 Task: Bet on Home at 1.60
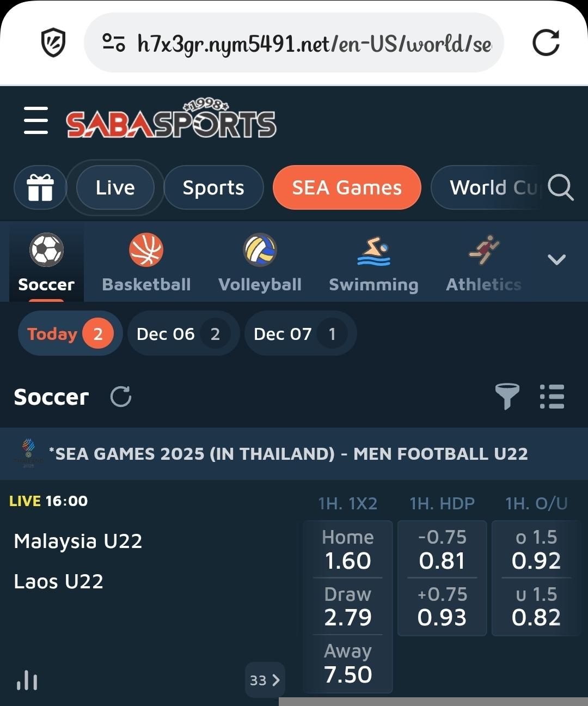tap(348, 550)
